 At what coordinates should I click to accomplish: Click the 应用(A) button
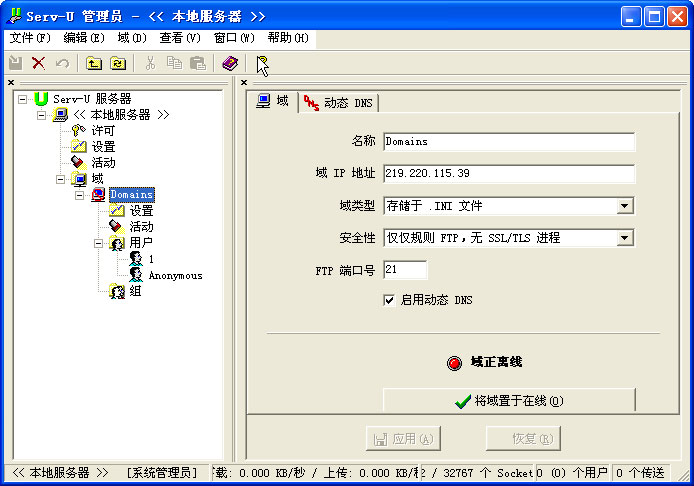click(x=403, y=439)
